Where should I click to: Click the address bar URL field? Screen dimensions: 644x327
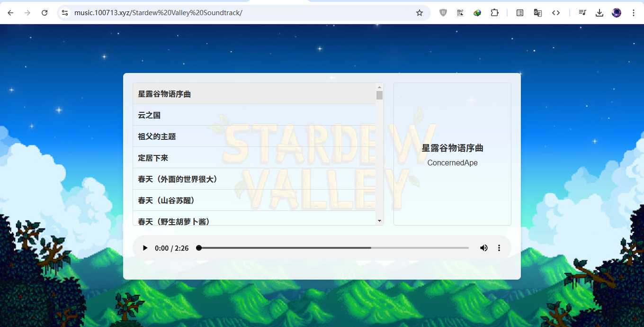click(237, 13)
